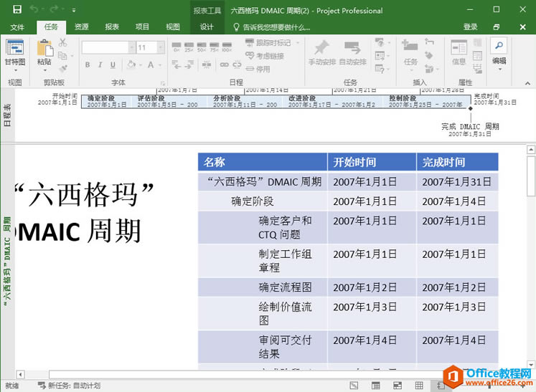Click the 登录 sign-in link
The width and height of the screenshot is (536, 392).
click(x=470, y=27)
